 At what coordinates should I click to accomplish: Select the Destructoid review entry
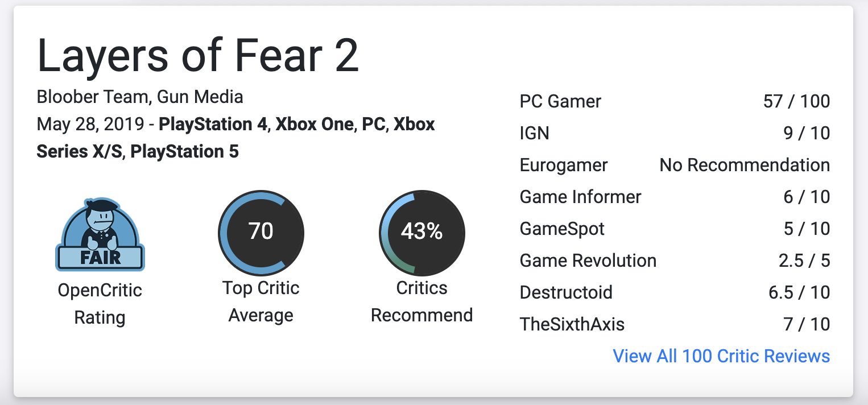click(x=566, y=293)
